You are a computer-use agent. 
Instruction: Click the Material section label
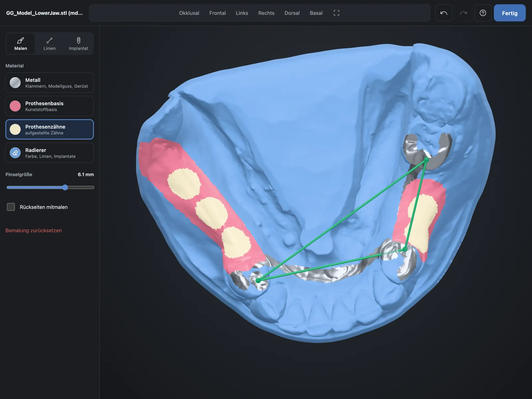pyautogui.click(x=15, y=66)
